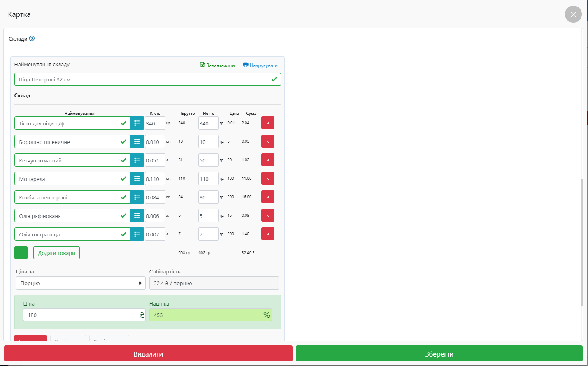
Task: Open help icon next to Склади
Action: (x=32, y=39)
